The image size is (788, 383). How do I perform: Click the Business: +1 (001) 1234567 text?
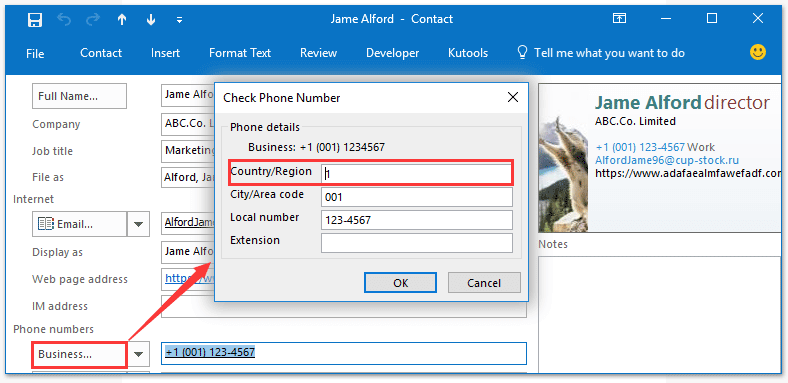click(317, 148)
